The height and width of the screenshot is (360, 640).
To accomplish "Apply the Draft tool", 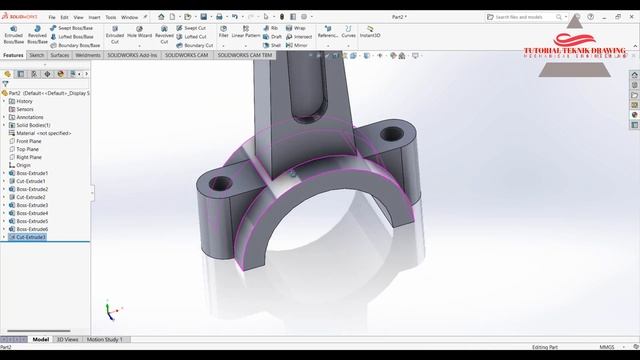I will [272, 37].
